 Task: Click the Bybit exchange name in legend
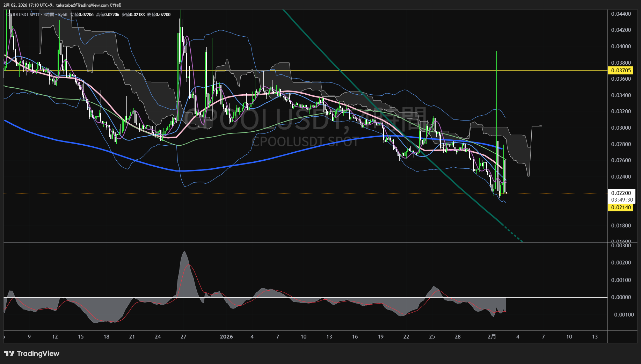[x=63, y=15]
